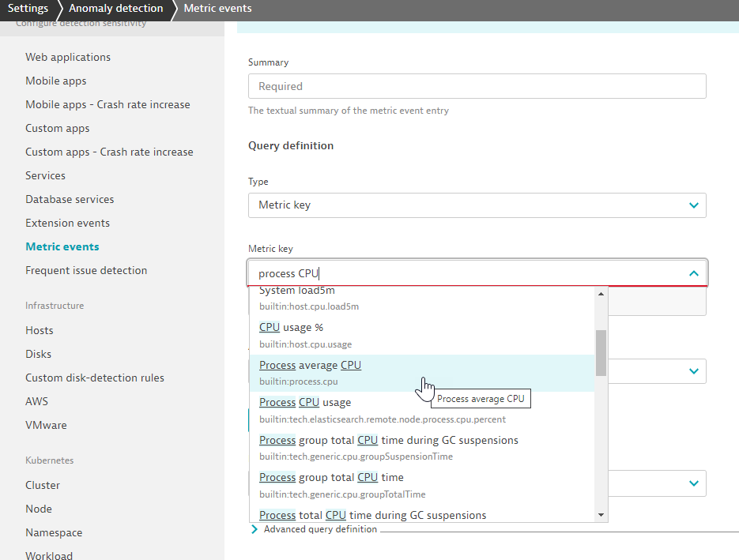Select Kubernetes Cluster settings

click(43, 485)
